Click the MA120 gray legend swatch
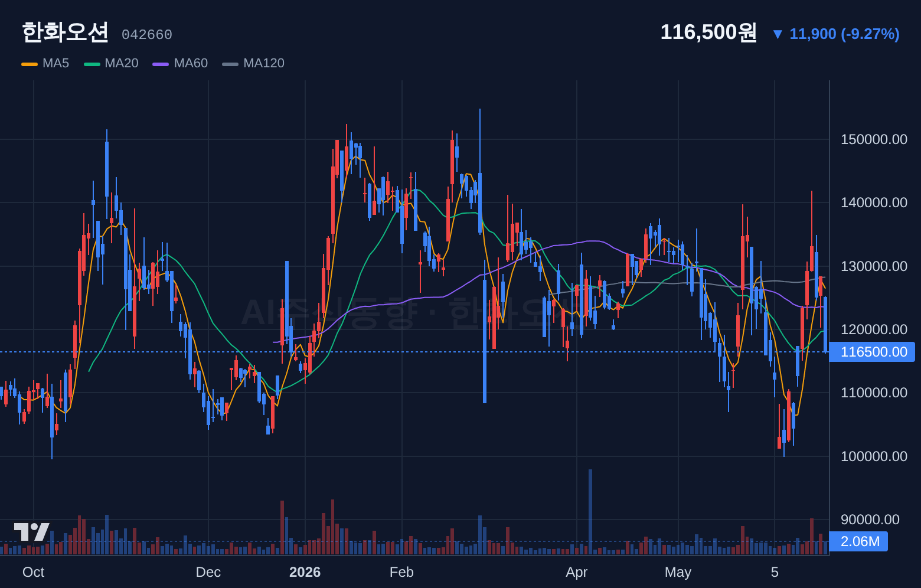 [230, 64]
